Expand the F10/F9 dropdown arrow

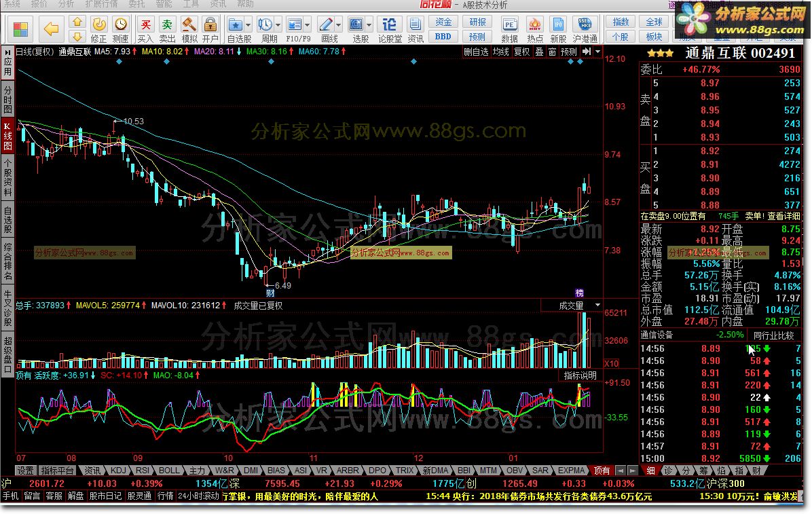coord(308,25)
